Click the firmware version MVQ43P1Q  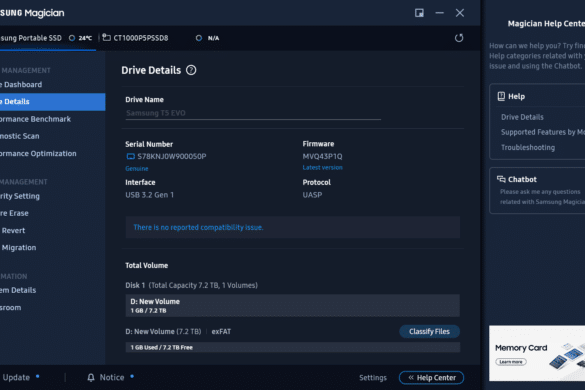[x=322, y=156]
